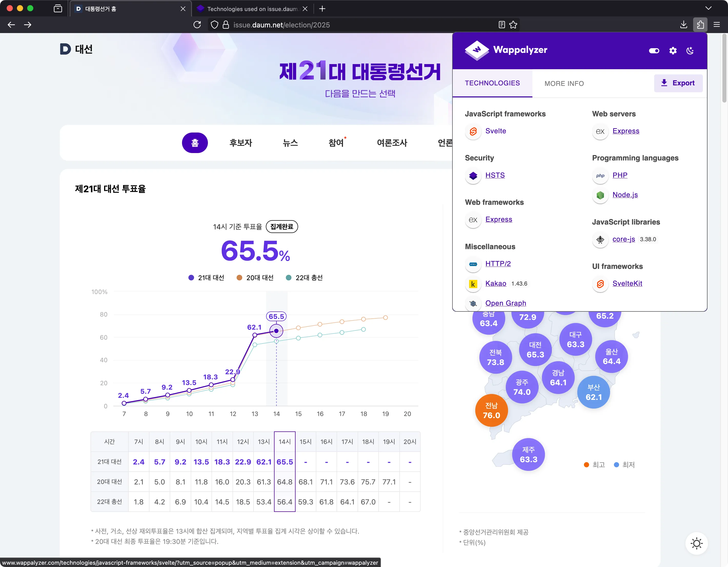Viewport: 728px width, 567px height.
Task: Click the Svelte logo icon
Action: (473, 132)
